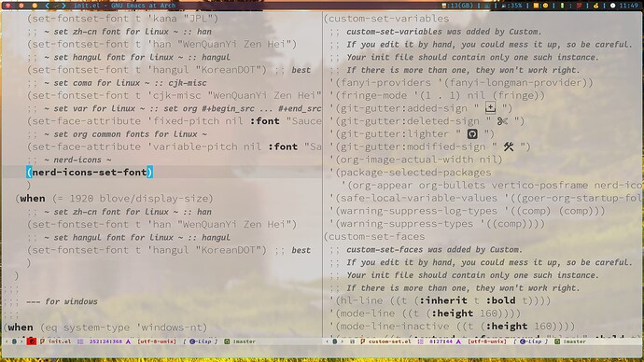Click the file-type icon beside init.el in mode line

tap(42, 341)
